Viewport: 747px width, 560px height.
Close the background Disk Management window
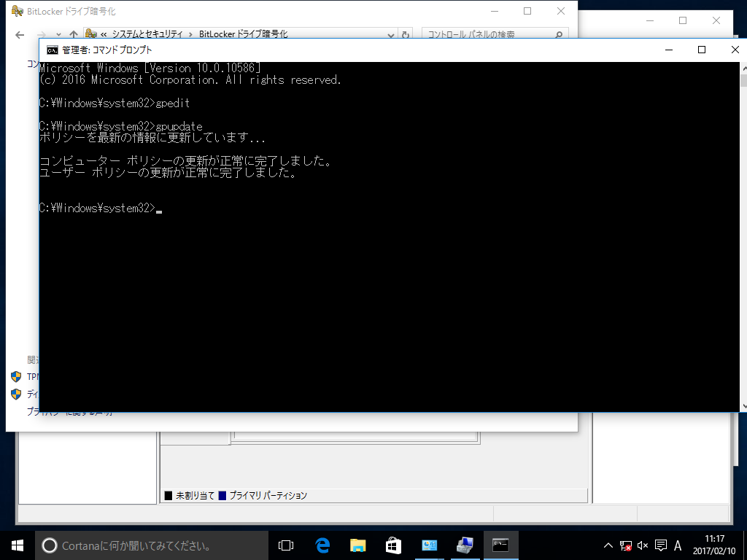click(x=716, y=20)
